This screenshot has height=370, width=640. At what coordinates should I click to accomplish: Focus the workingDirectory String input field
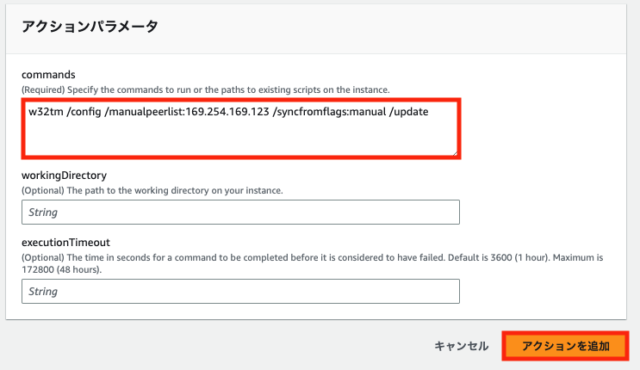pyautogui.click(x=240, y=212)
